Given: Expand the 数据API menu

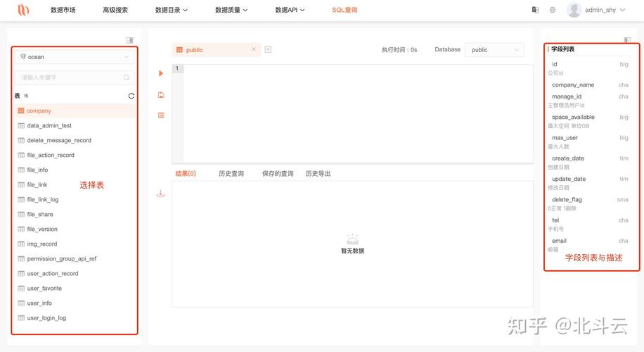Looking at the screenshot, I should click(290, 10).
